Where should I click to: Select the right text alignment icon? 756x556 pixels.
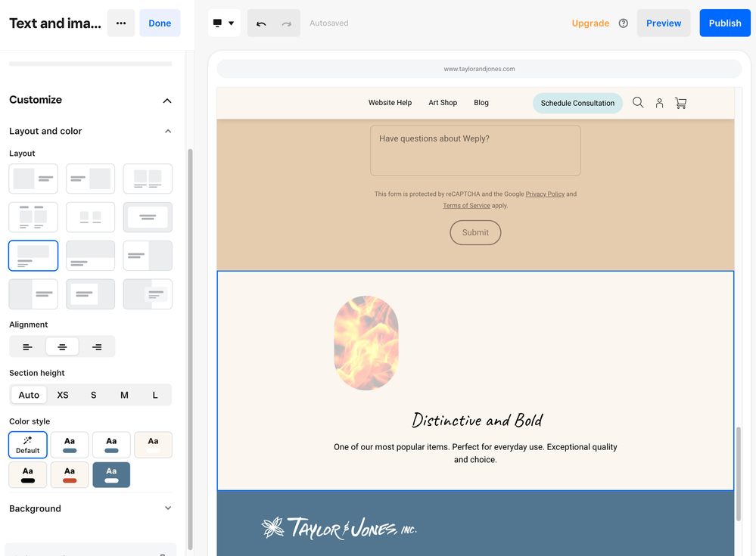pyautogui.click(x=97, y=346)
